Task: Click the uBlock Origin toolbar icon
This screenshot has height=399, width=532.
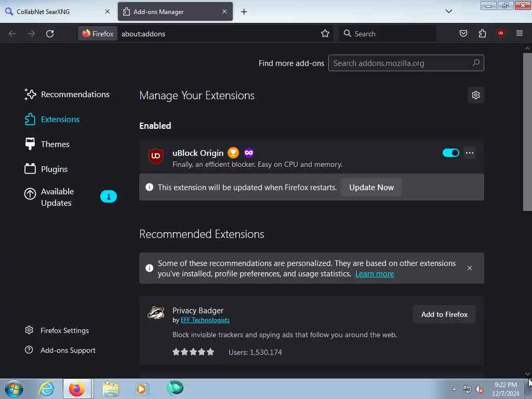Action: click(500, 33)
